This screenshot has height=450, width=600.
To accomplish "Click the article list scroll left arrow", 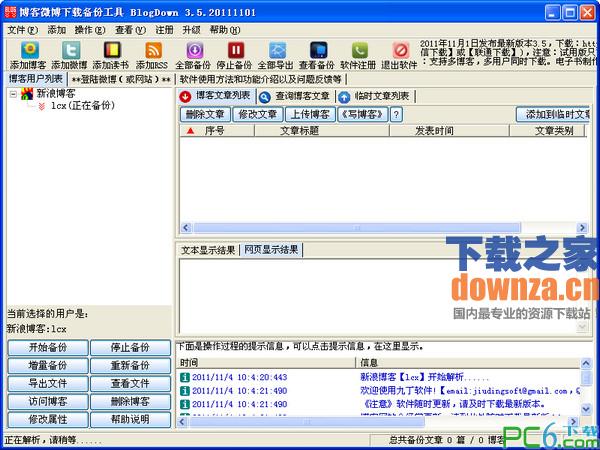I will point(186,228).
